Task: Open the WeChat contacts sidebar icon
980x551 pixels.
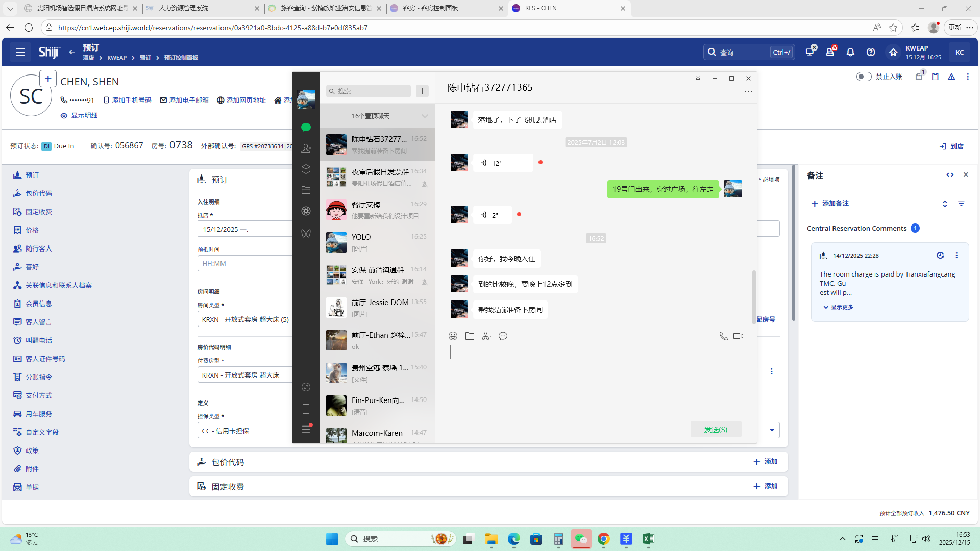Action: 306,148
